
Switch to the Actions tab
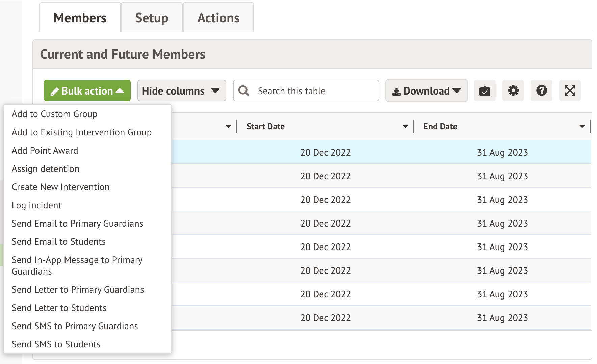point(218,18)
